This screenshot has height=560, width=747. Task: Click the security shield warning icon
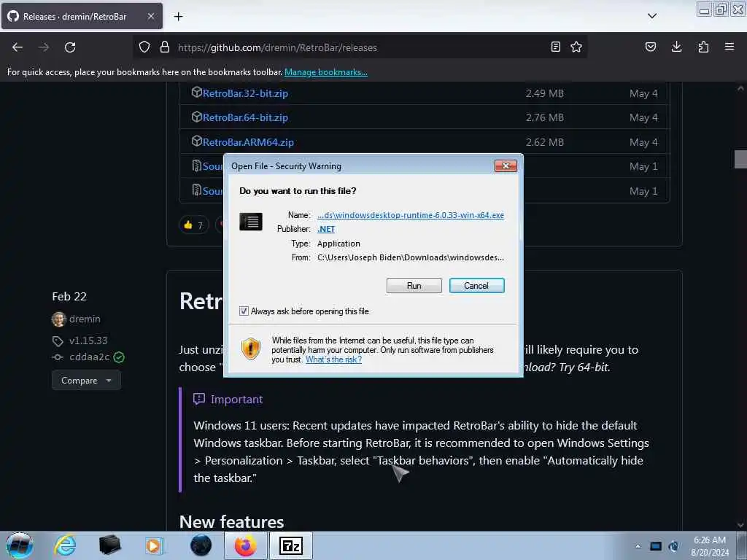click(251, 349)
